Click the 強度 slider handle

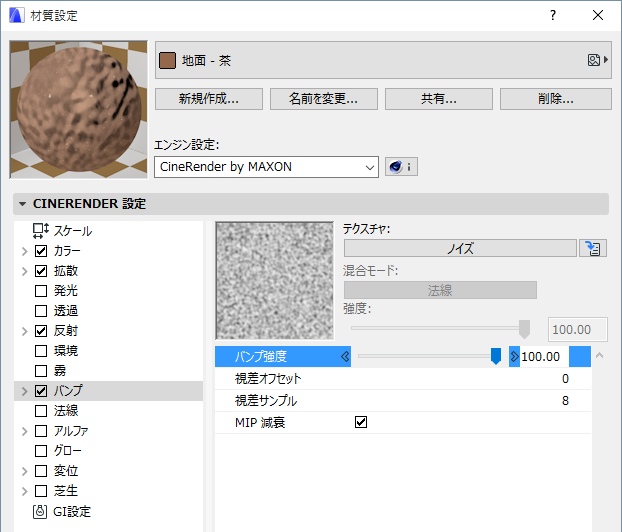524,329
